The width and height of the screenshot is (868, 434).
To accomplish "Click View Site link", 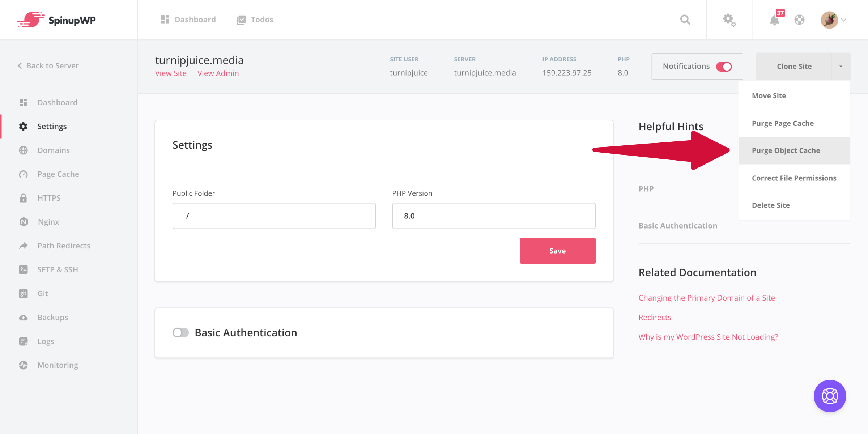I will (x=171, y=73).
